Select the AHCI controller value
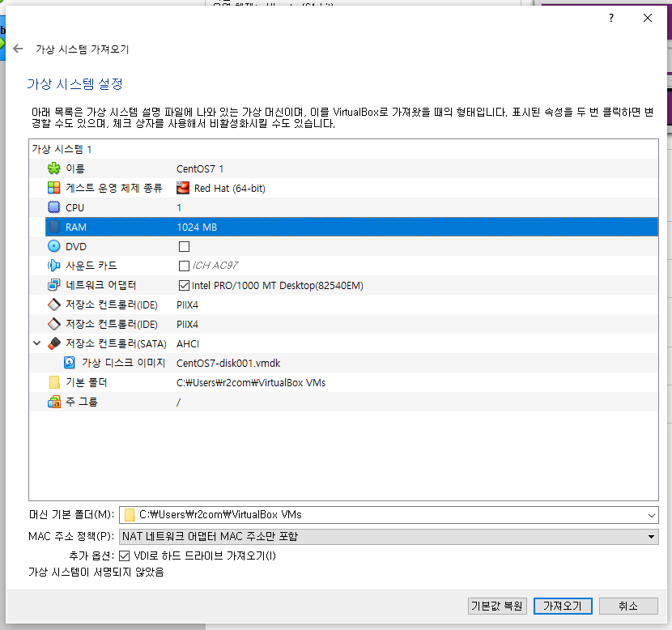 (x=188, y=343)
